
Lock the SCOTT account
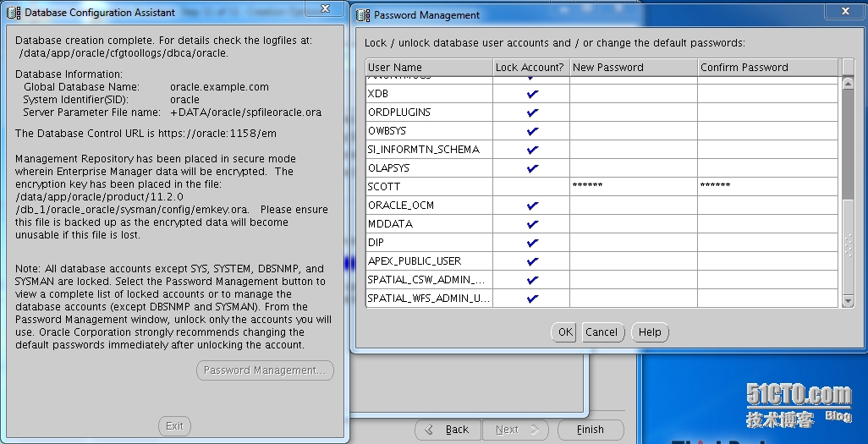(x=532, y=187)
